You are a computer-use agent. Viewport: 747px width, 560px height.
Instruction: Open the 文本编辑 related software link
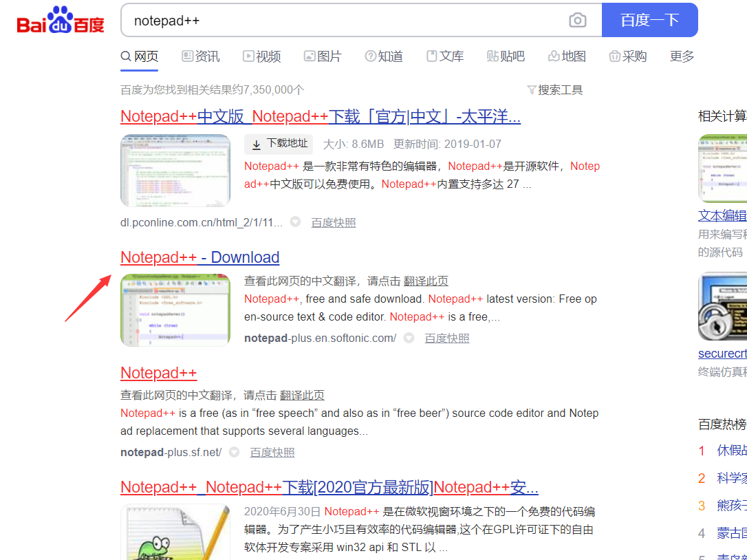pos(722,215)
